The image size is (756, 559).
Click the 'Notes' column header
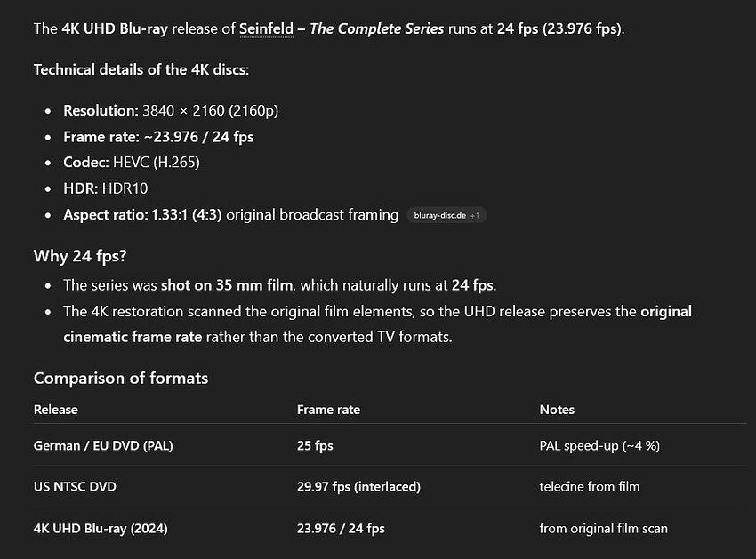[557, 410]
